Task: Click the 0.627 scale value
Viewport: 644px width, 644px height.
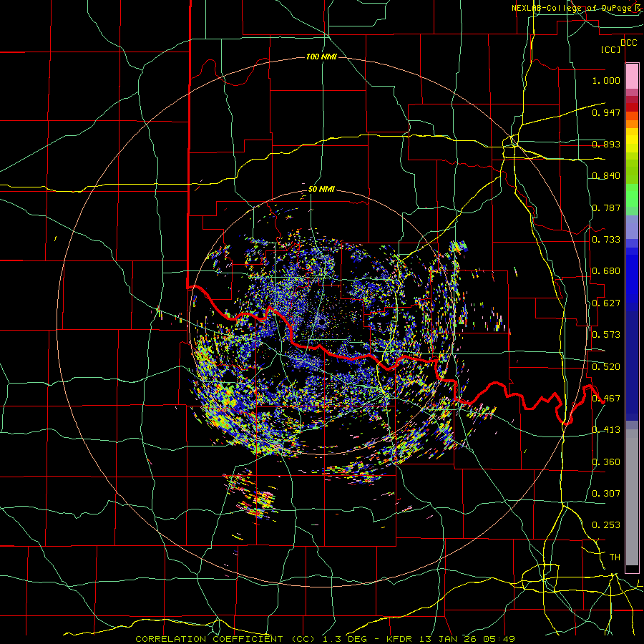Action: click(x=606, y=303)
